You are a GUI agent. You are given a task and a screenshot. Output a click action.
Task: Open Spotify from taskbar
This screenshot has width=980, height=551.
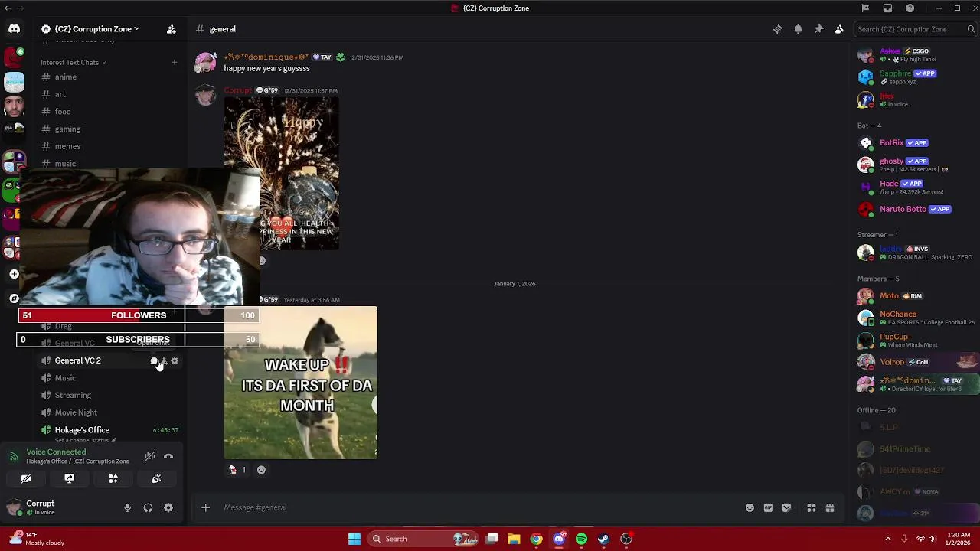581,539
